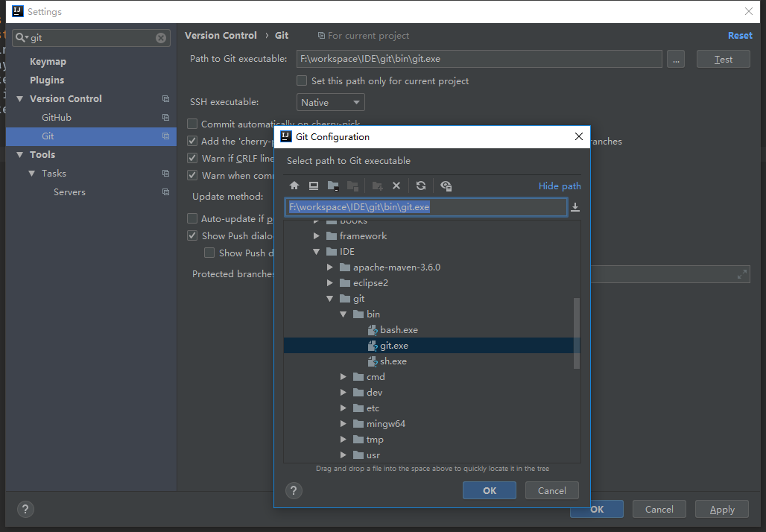Select GitHub under Version Control
Image resolution: width=766 pixels, height=532 pixels.
click(x=57, y=117)
